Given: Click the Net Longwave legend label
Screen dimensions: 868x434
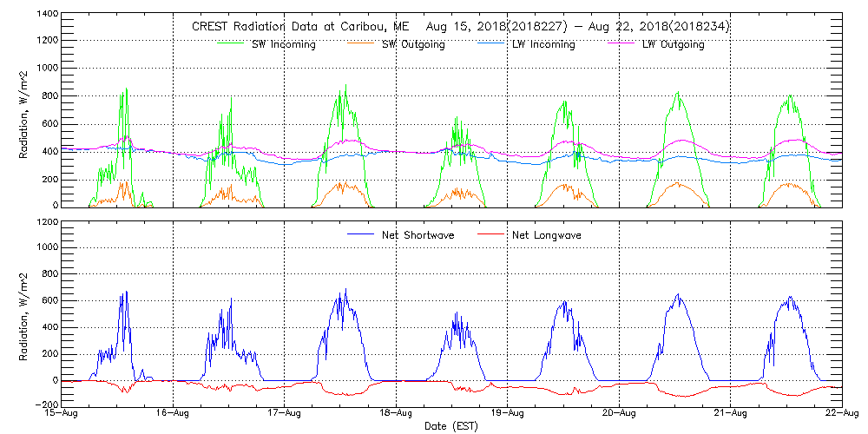Looking at the screenshot, I should point(547,235).
